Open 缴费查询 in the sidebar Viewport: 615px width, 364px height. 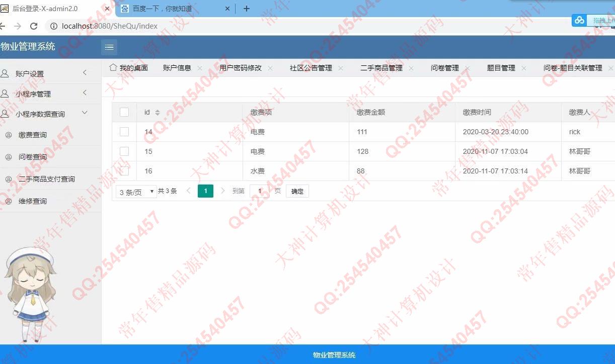click(x=33, y=135)
